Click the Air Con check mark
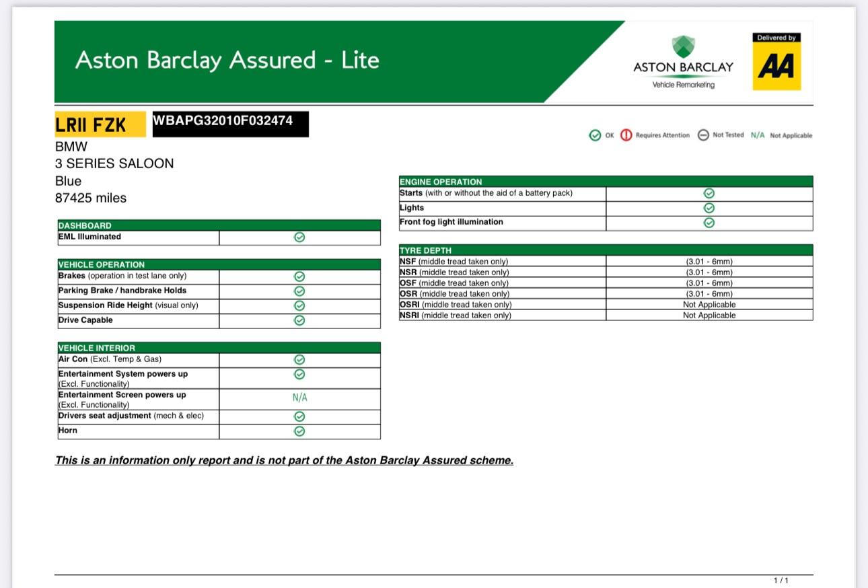Image resolution: width=868 pixels, height=588 pixels. (299, 360)
